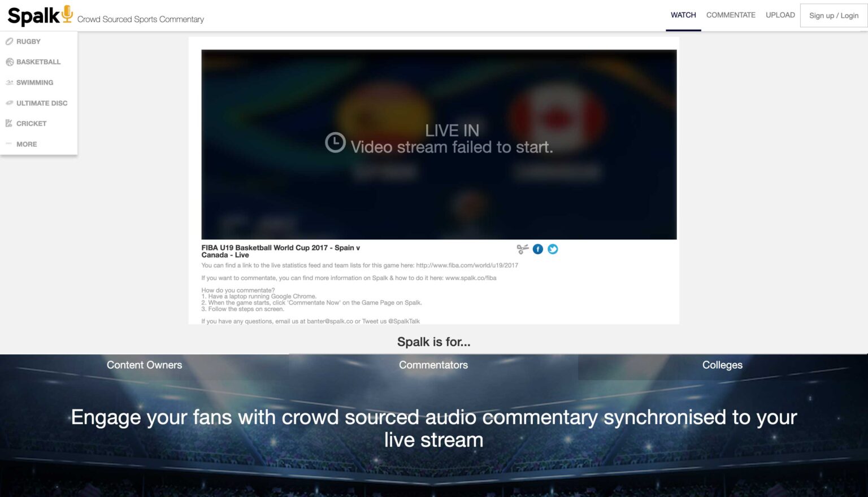Click the cricket icon in sidebar
Image resolution: width=868 pixels, height=497 pixels.
9,123
